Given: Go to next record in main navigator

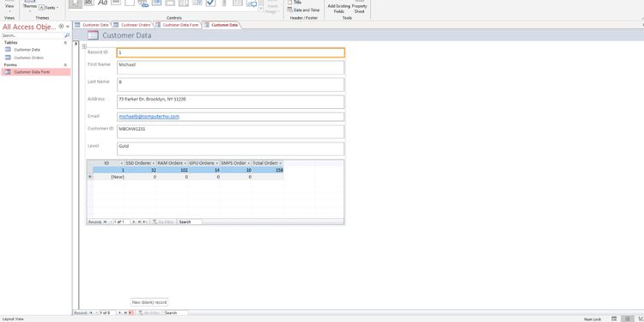Looking at the screenshot, I should 120,313.
